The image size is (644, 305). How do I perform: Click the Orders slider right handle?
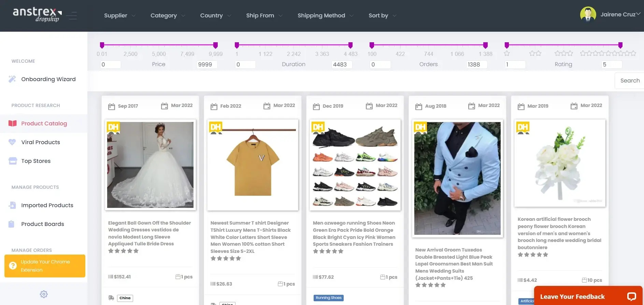485,45
